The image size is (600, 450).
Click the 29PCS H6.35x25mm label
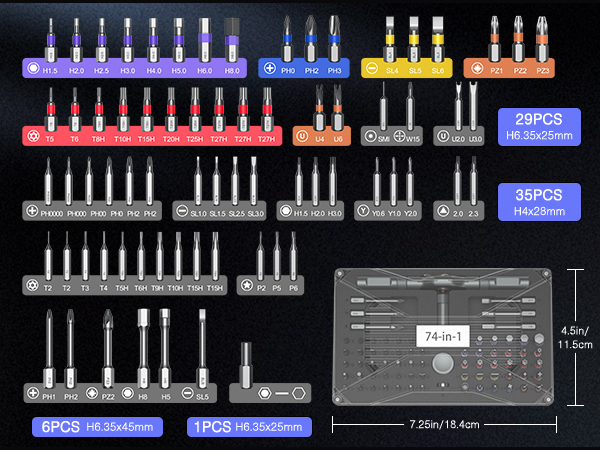[539, 127]
